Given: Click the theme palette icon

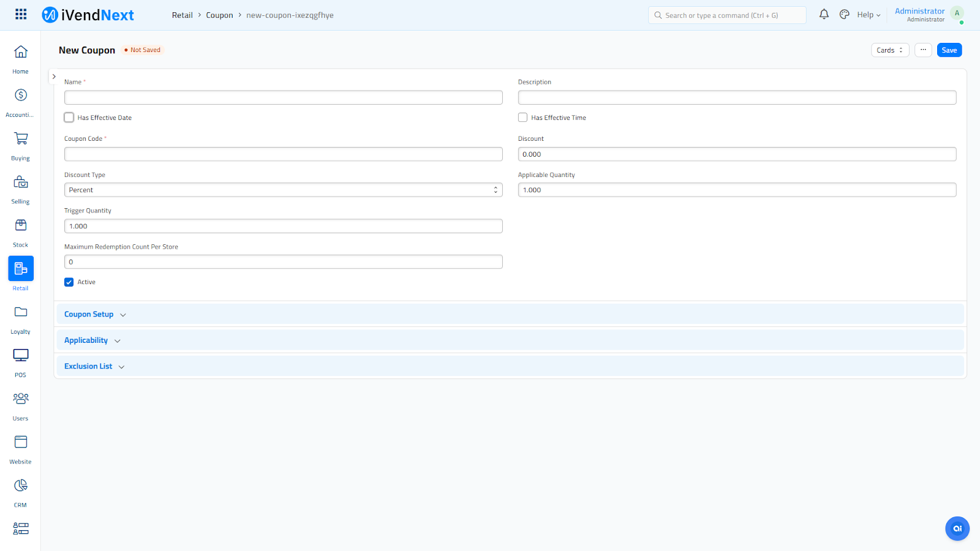Looking at the screenshot, I should click(x=845, y=15).
